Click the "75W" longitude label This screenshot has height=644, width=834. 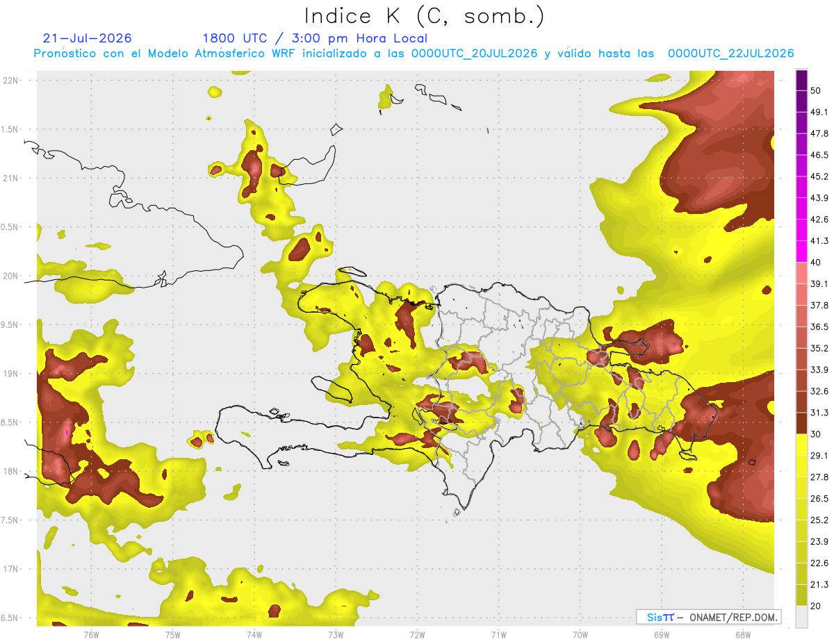tap(172, 634)
